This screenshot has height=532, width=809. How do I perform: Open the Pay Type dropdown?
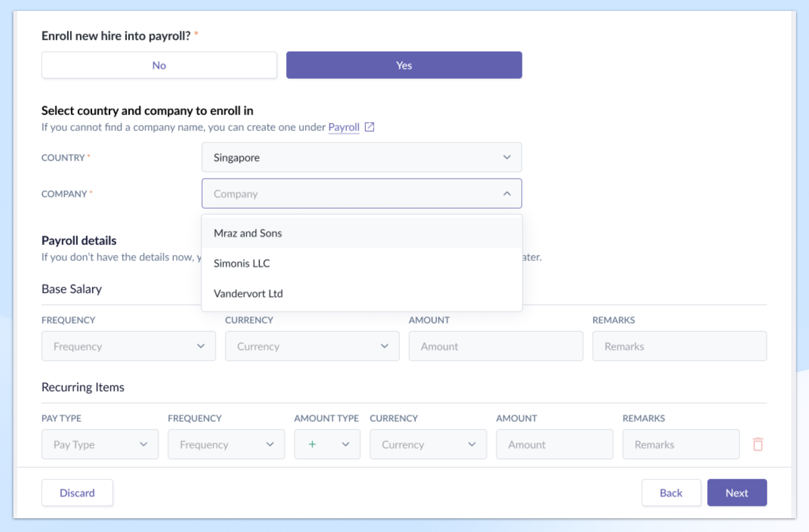click(100, 444)
